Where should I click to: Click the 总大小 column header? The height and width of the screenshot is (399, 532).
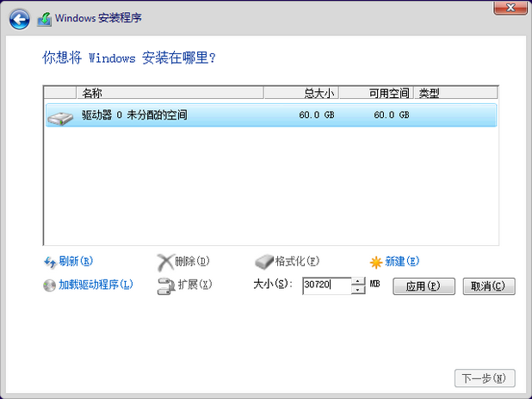pos(301,93)
